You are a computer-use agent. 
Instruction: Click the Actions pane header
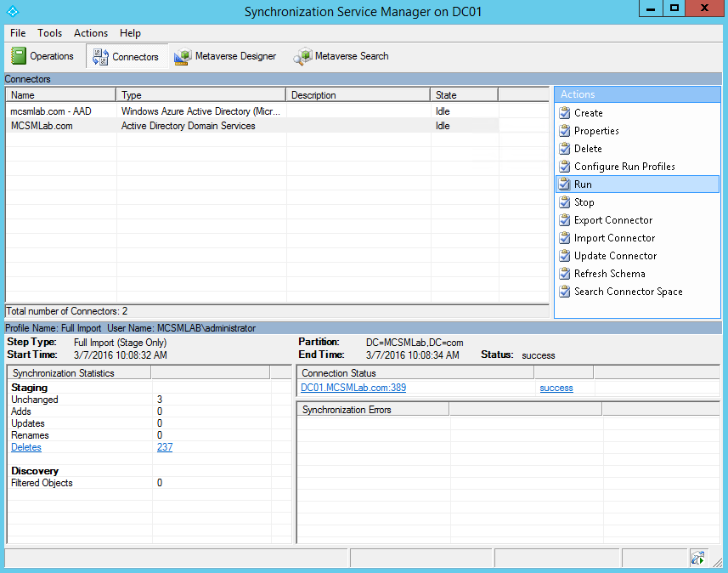coord(637,94)
